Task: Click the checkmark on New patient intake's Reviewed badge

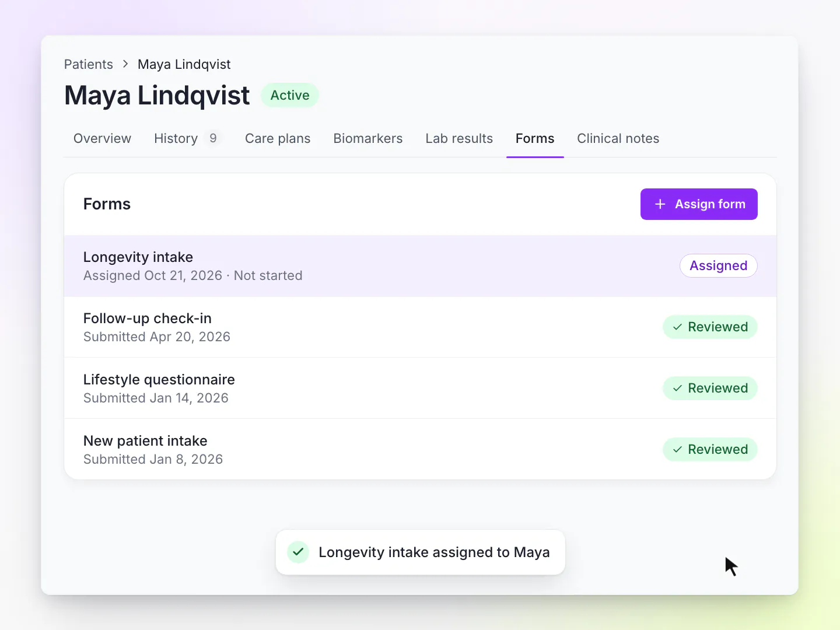Action: tap(677, 450)
